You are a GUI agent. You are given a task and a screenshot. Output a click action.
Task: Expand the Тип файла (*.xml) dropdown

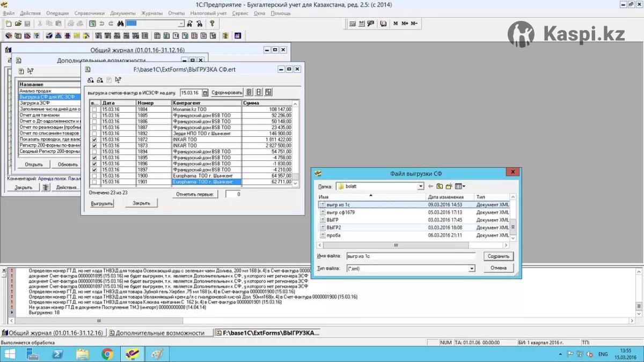472,268
